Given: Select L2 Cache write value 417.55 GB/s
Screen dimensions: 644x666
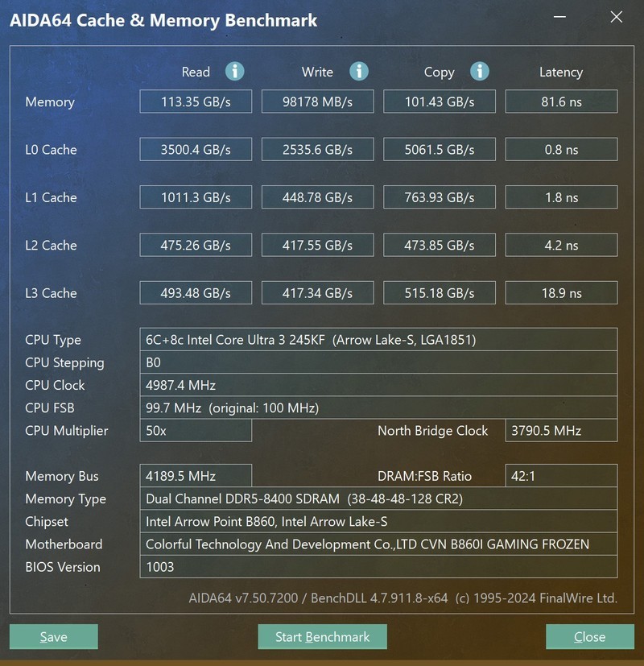Looking at the screenshot, I should point(317,245).
